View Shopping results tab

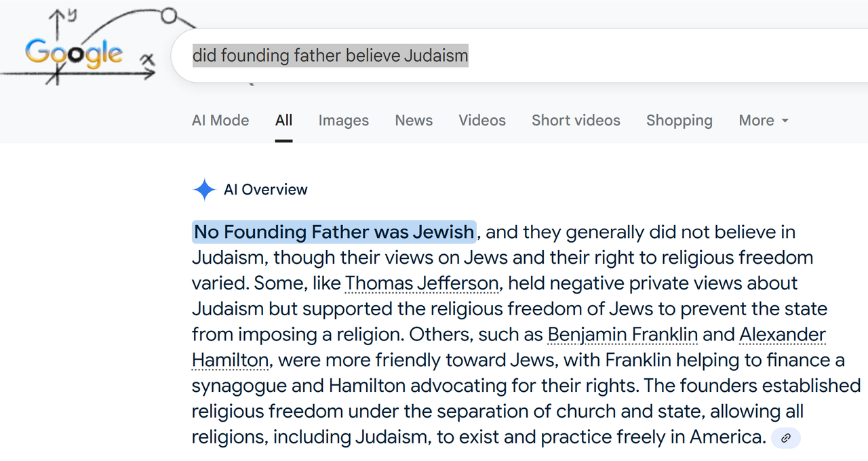679,121
